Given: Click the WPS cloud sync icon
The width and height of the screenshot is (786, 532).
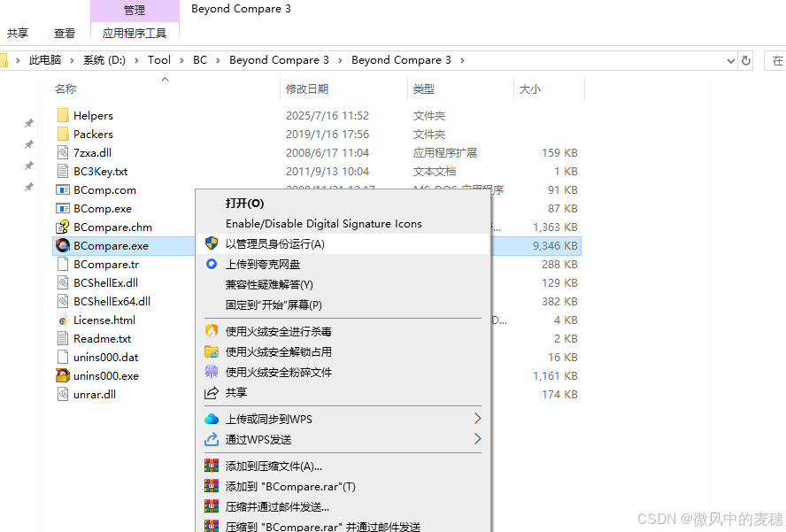Looking at the screenshot, I should coord(212,419).
